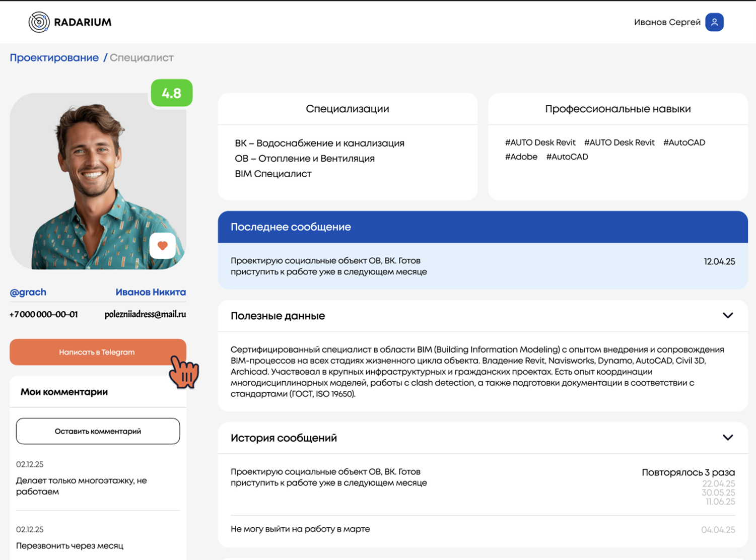Screen dimensions: 756x560
Task: Click Написать в Telegram button
Action: 98,352
